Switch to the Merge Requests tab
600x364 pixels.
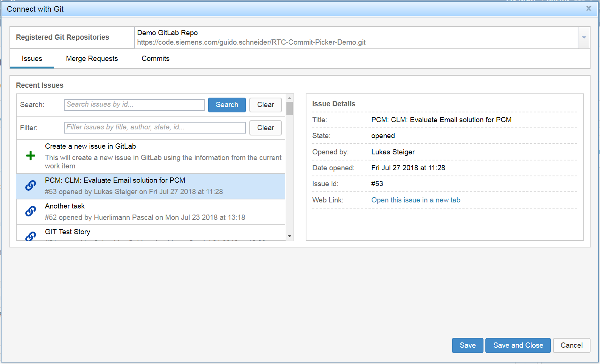[x=92, y=59]
